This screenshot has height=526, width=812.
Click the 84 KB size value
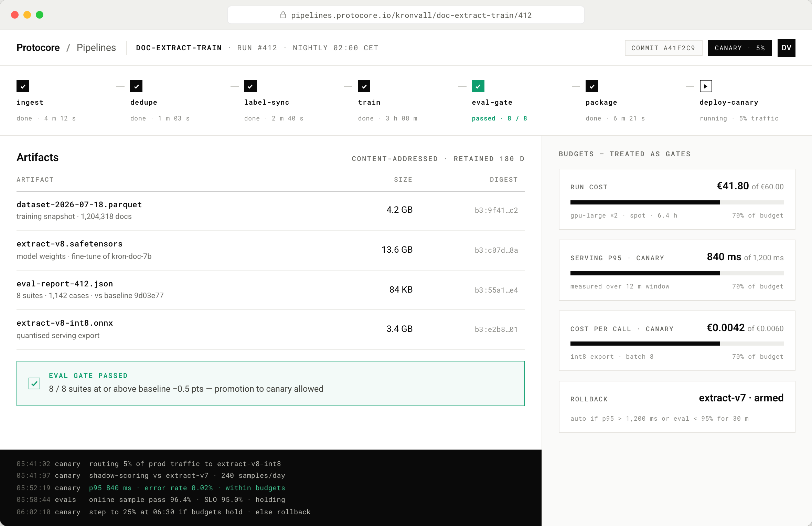(401, 290)
